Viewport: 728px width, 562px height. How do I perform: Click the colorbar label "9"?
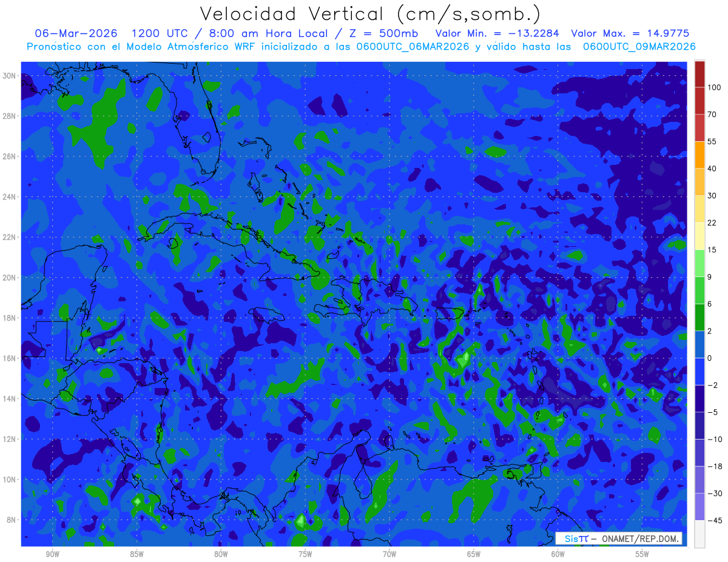tap(710, 276)
